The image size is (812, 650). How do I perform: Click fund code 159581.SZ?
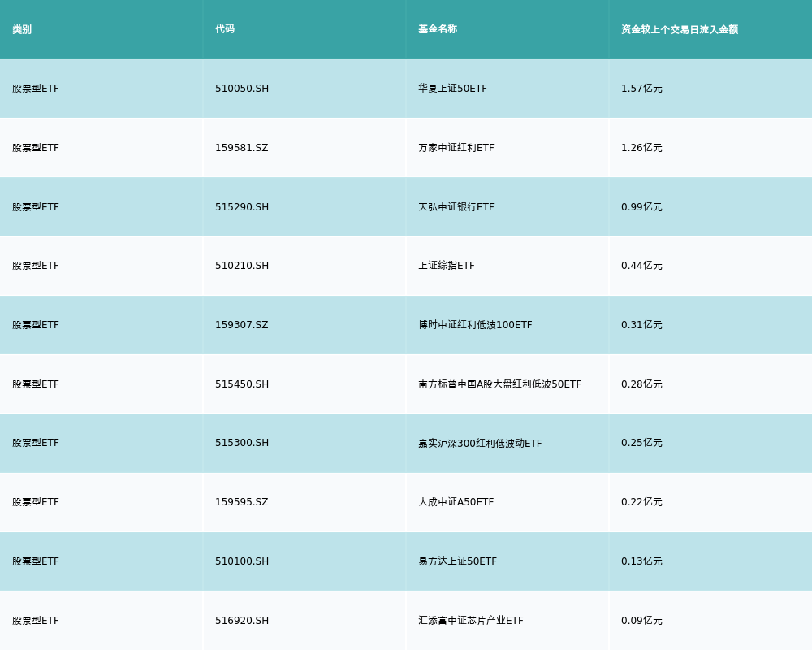(x=241, y=148)
